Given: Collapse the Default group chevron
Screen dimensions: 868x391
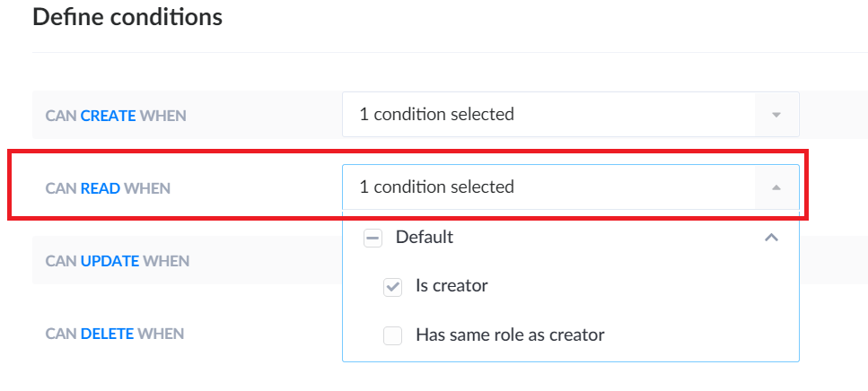Looking at the screenshot, I should pos(770,238).
